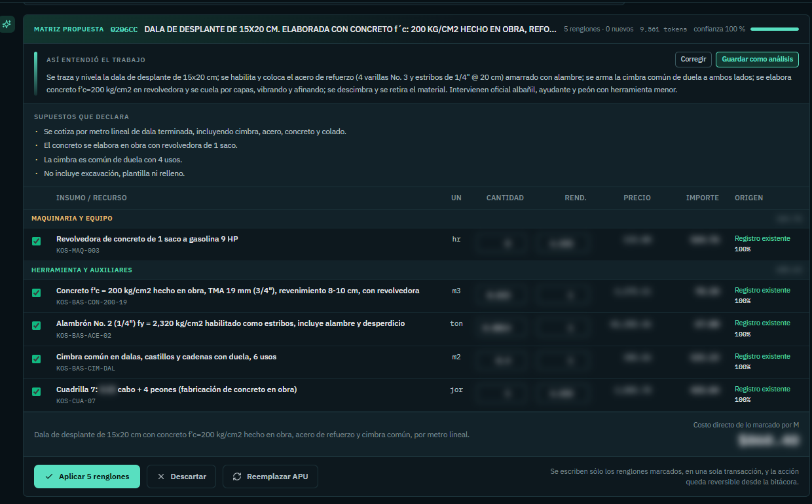Toggle the Concreto f'c = 200 kg/cm2 row checkbox
The width and height of the screenshot is (812, 504).
click(37, 293)
